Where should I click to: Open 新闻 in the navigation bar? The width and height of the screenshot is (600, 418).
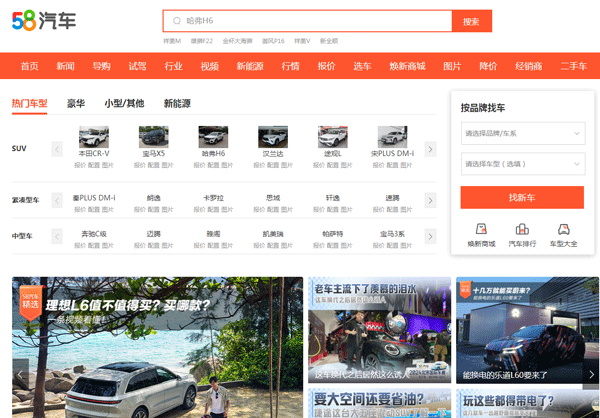pos(65,66)
